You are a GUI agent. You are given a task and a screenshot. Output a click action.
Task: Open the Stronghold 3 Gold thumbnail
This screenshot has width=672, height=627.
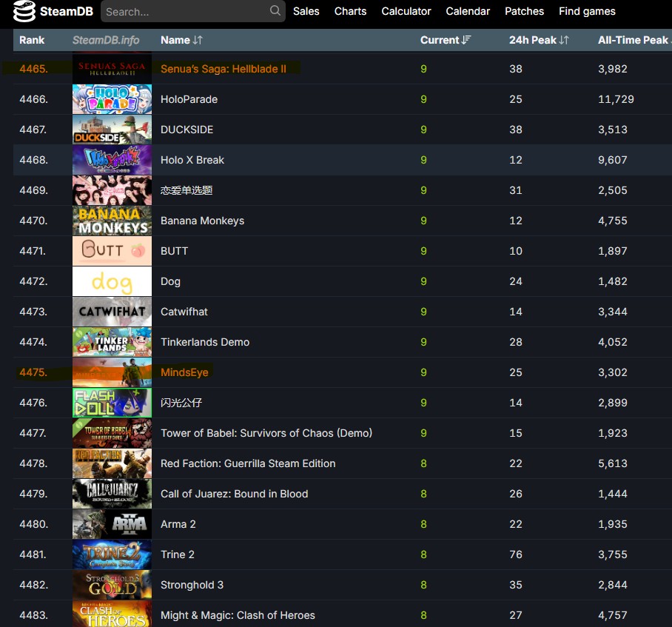pyautogui.click(x=112, y=585)
